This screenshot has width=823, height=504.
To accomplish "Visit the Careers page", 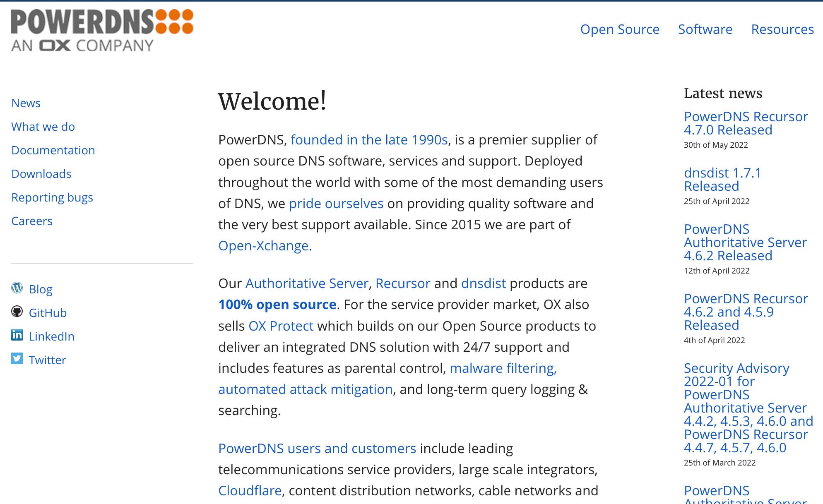I will pyautogui.click(x=31, y=221).
